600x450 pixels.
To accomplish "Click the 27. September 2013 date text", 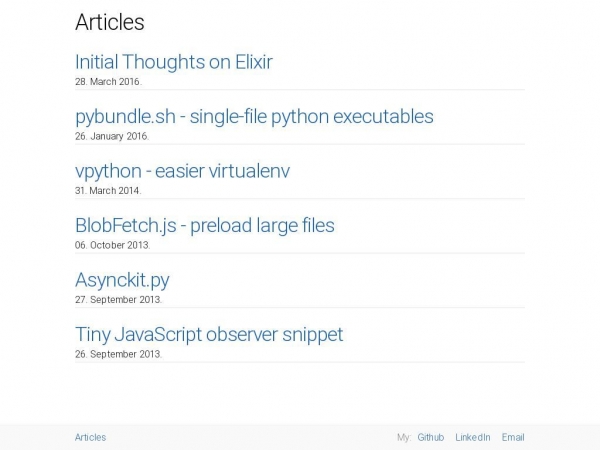I will [118, 300].
